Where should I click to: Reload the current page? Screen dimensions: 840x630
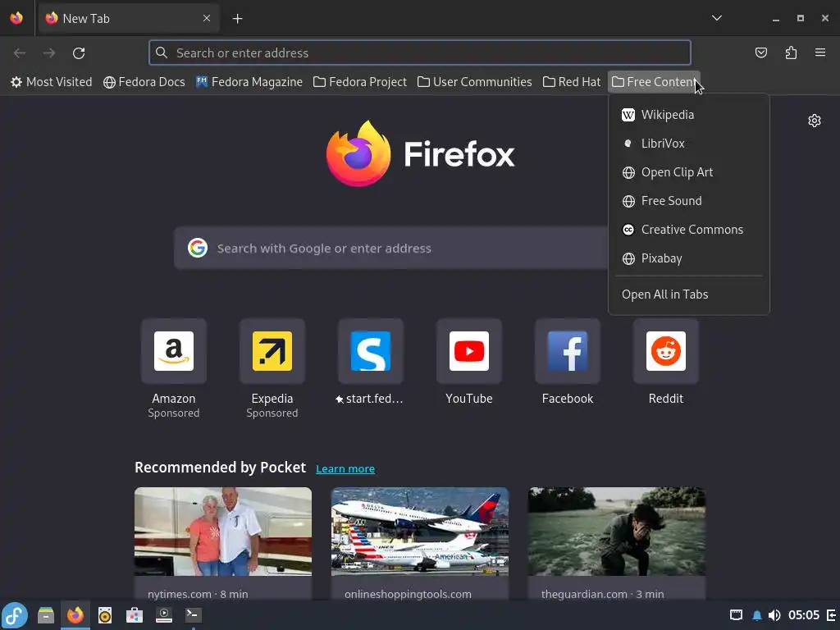pos(79,53)
